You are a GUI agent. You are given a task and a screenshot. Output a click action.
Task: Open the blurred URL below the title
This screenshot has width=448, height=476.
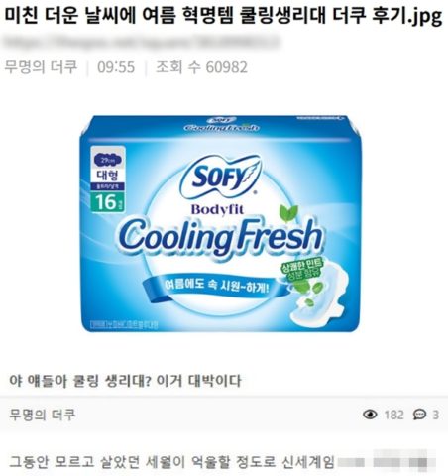(x=142, y=43)
